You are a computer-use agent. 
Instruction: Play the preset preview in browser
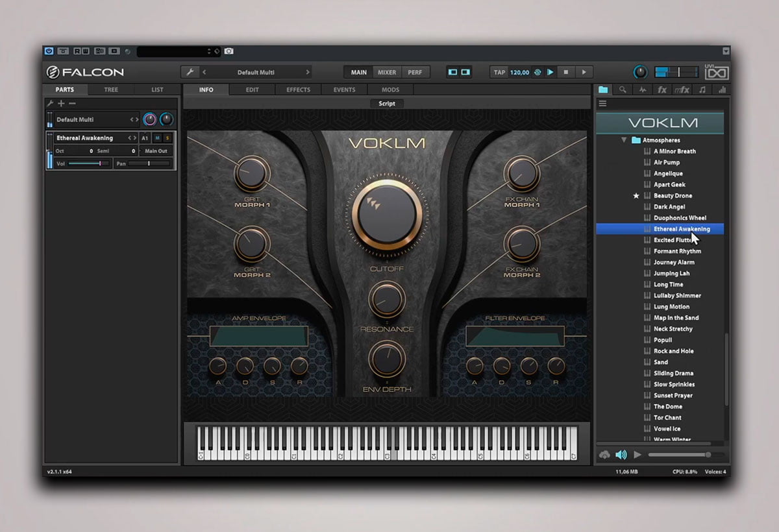pyautogui.click(x=637, y=455)
